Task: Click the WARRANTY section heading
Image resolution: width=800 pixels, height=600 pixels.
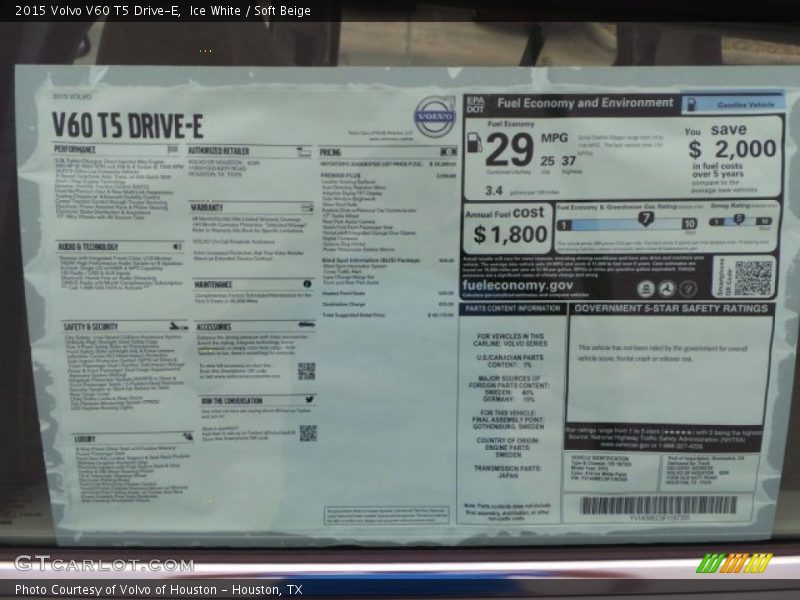Action: click(207, 208)
